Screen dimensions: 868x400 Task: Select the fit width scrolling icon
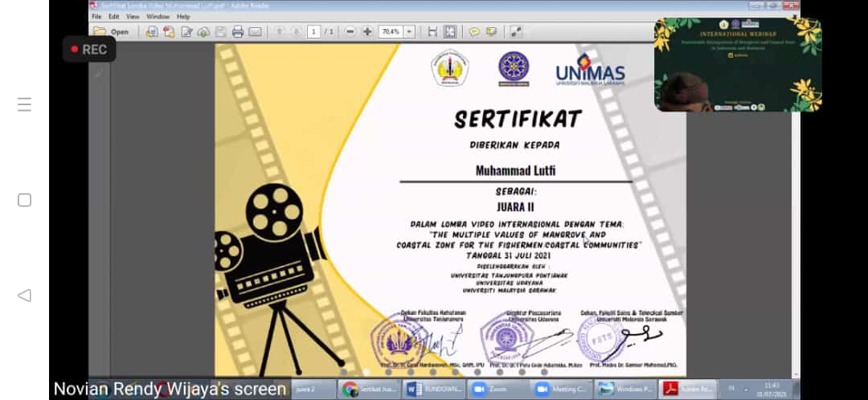432,31
